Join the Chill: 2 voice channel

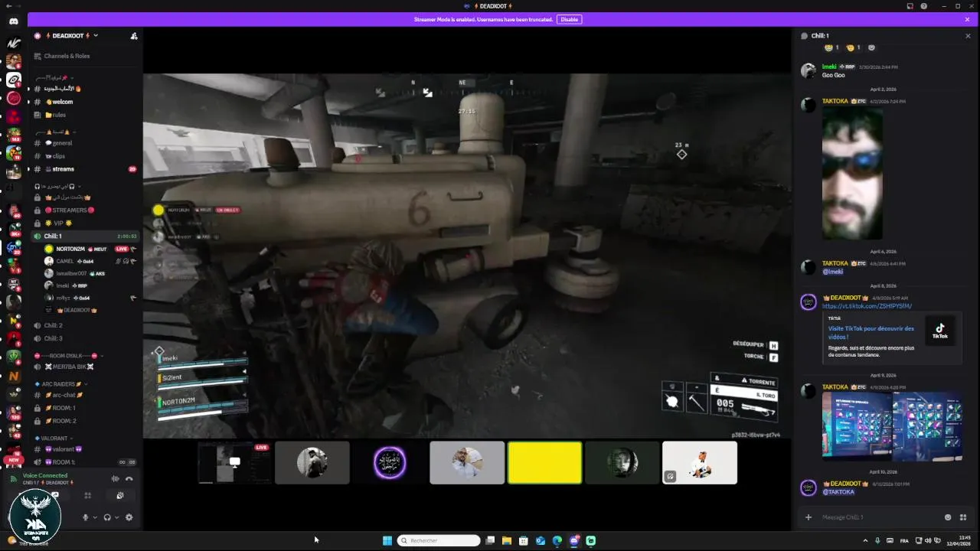tap(84, 325)
